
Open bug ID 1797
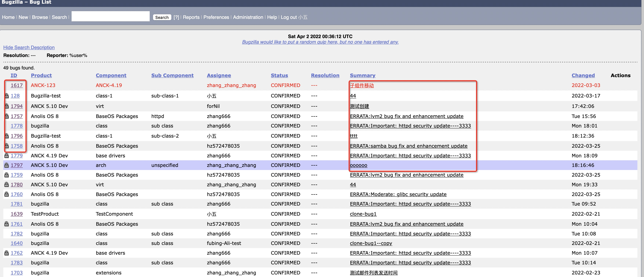tap(17, 165)
